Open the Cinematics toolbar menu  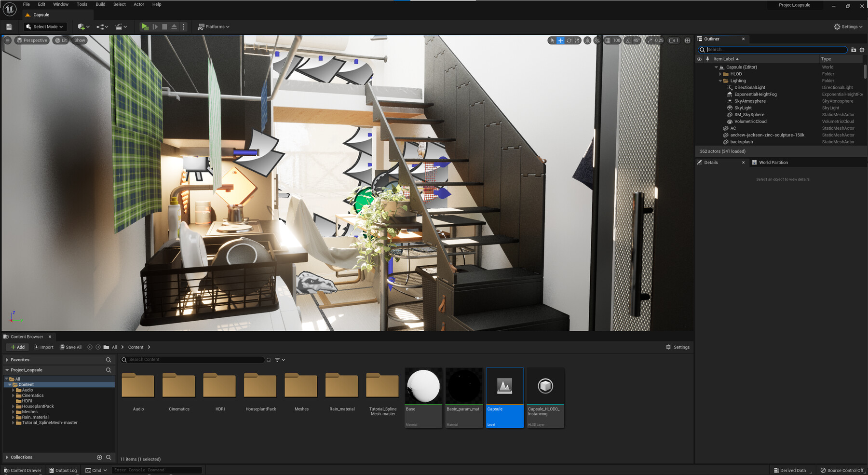(119, 27)
